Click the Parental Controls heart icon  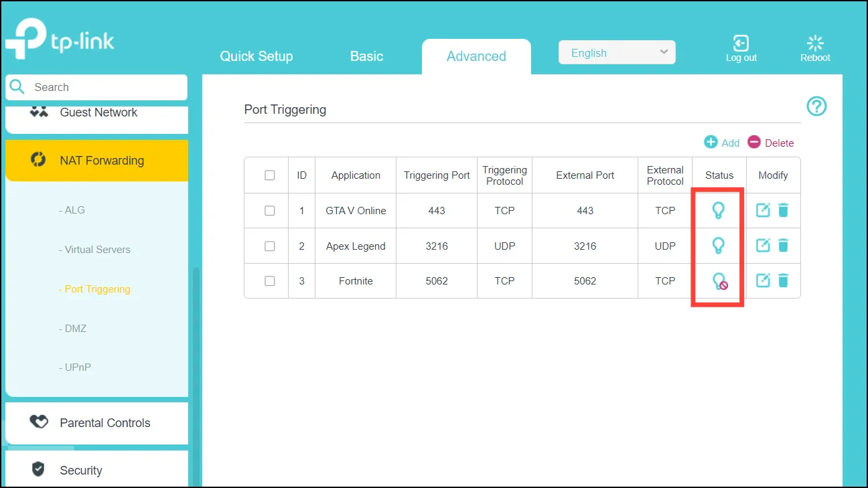[x=39, y=422]
